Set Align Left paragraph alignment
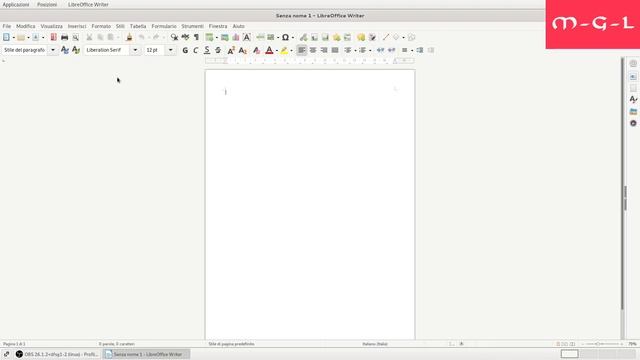640x360 pixels. pyautogui.click(x=301, y=50)
